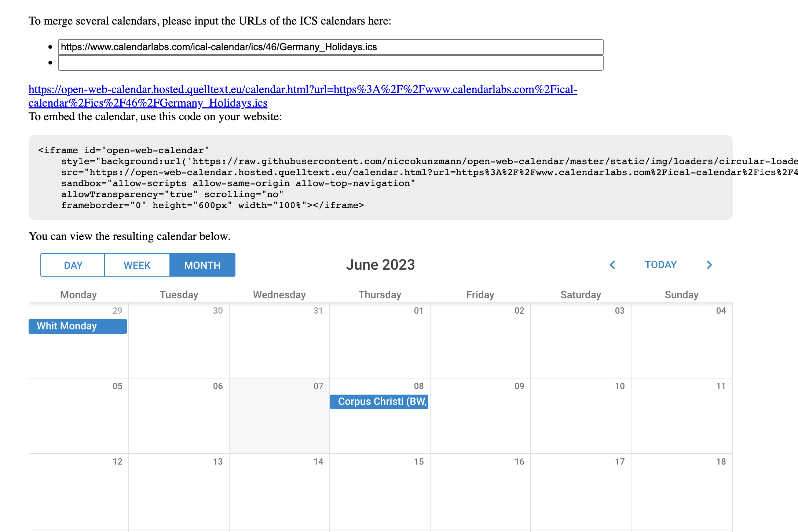This screenshot has height=532, width=798.
Task: Select the iframe embed code block
Action: [380, 178]
